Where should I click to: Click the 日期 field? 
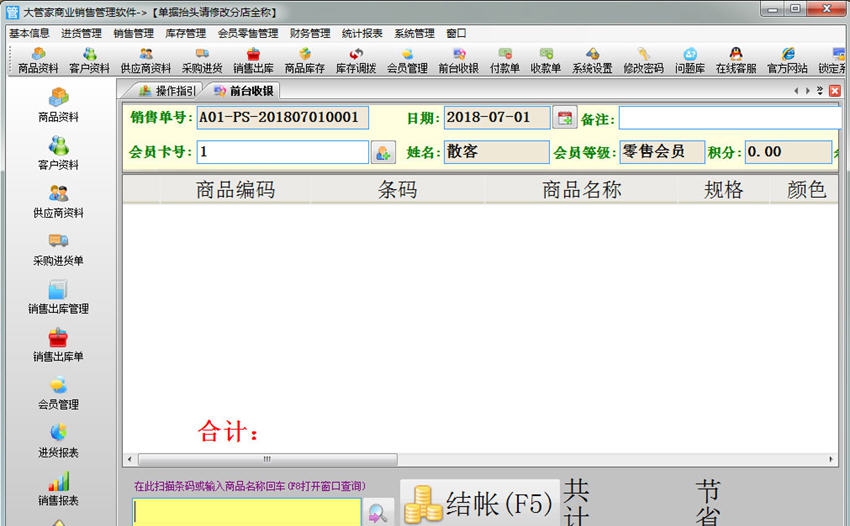(497, 118)
